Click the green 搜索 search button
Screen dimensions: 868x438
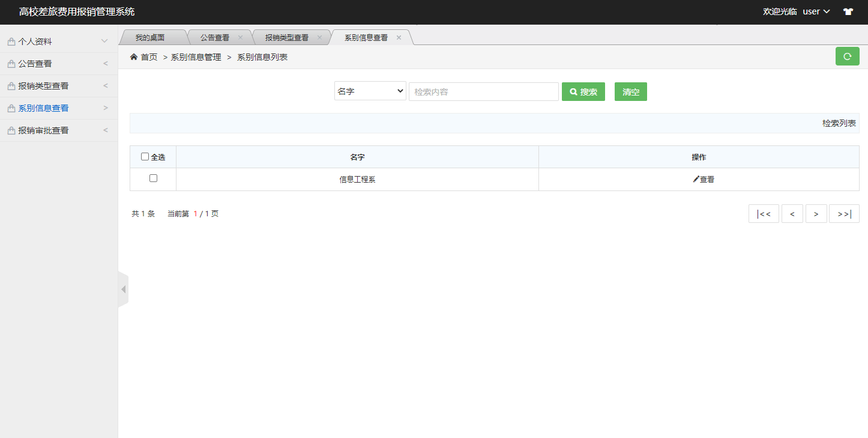pyautogui.click(x=583, y=91)
